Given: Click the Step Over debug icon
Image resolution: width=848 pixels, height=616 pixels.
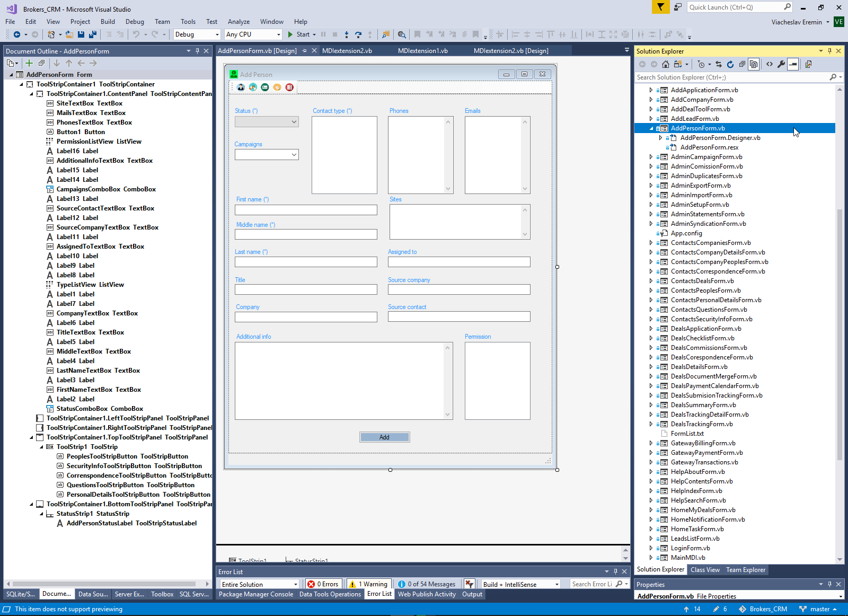Looking at the screenshot, I should [x=358, y=34].
